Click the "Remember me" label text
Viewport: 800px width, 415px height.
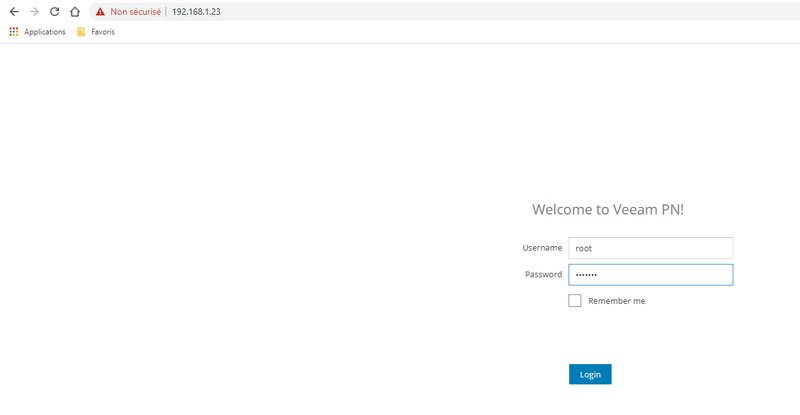point(616,301)
